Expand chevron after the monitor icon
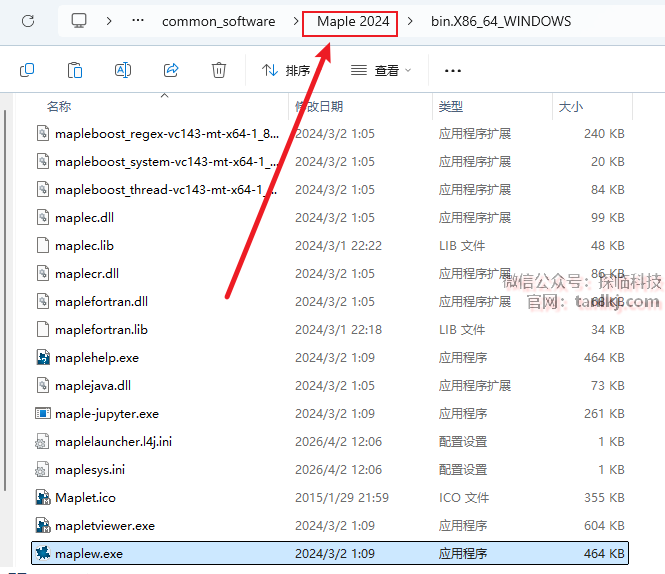The width and height of the screenshot is (665, 574). point(109,21)
